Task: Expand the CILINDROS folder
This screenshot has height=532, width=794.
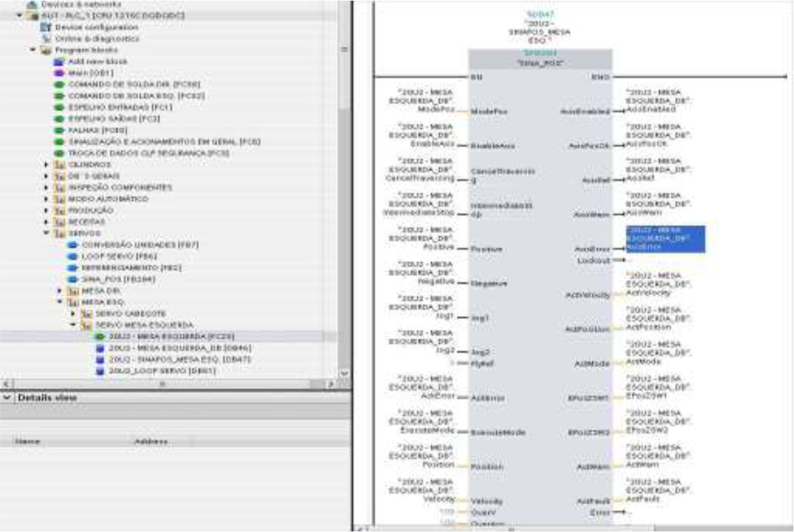Action: click(x=47, y=165)
